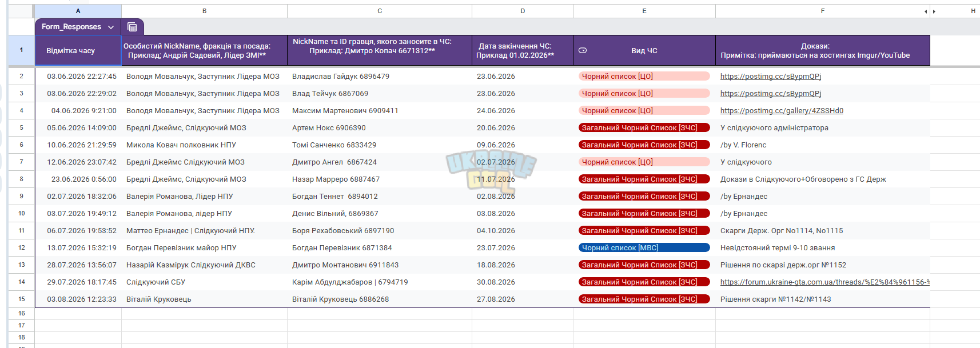
Task: Select column A header
Action: (x=78, y=11)
